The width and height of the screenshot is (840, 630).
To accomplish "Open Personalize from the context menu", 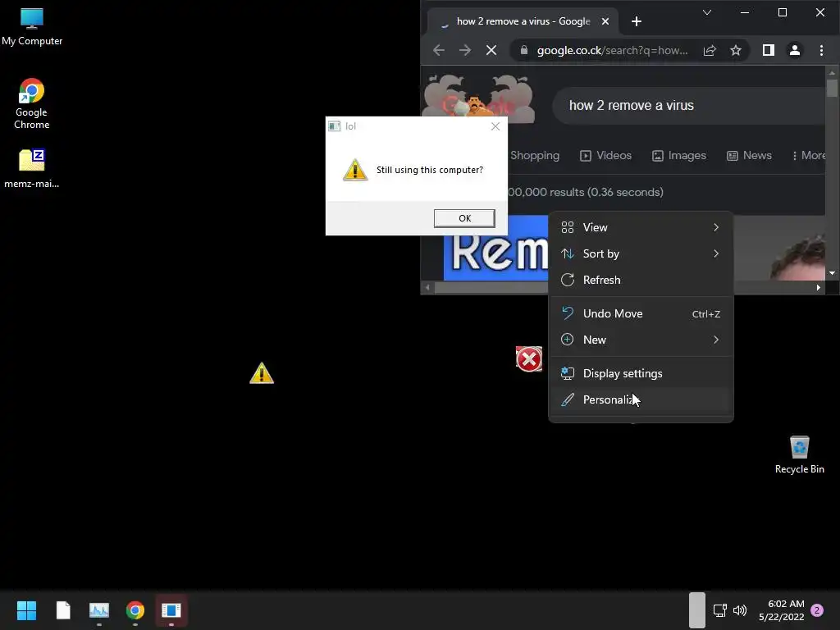I will point(641,399).
